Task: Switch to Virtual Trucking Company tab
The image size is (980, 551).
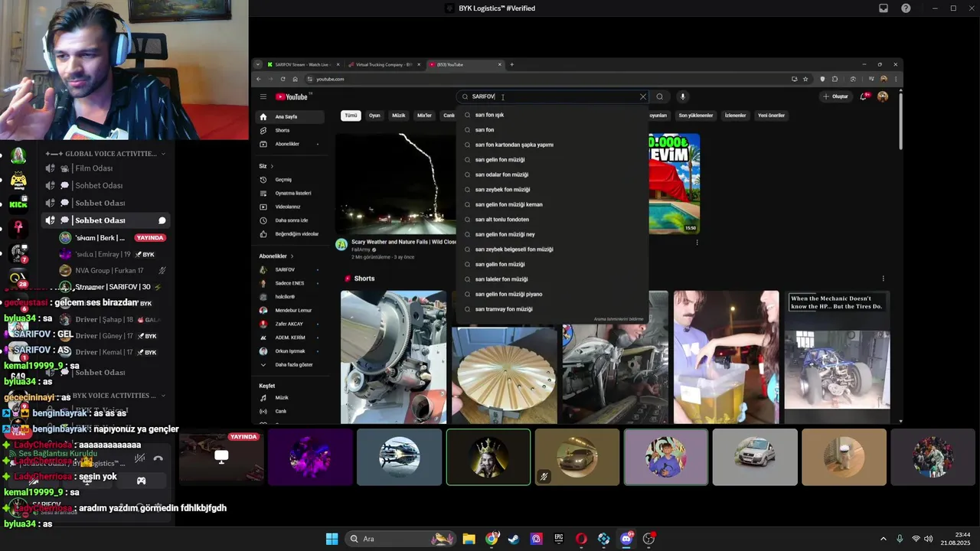Action: [x=383, y=64]
